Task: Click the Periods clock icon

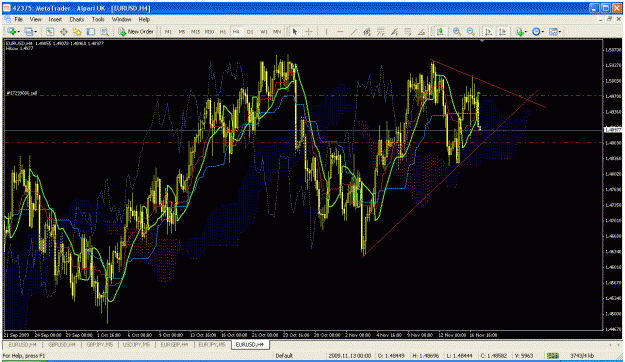Action: point(536,31)
